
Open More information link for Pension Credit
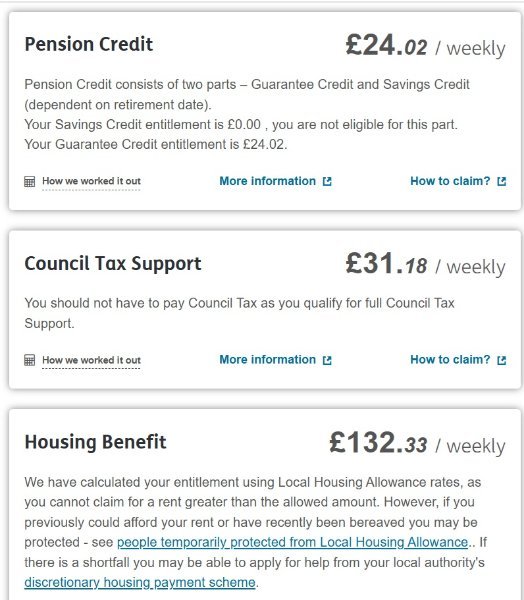[x=268, y=181]
